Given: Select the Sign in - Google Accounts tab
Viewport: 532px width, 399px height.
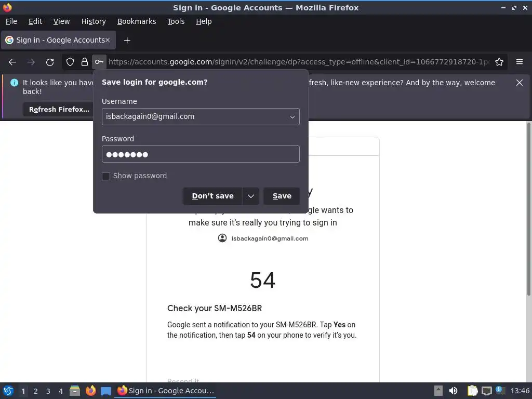Looking at the screenshot, I should tap(58, 40).
